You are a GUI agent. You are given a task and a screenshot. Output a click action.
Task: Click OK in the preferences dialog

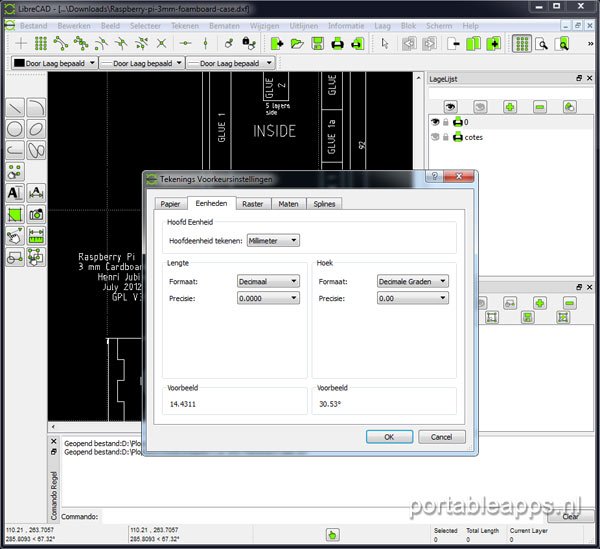[390, 436]
